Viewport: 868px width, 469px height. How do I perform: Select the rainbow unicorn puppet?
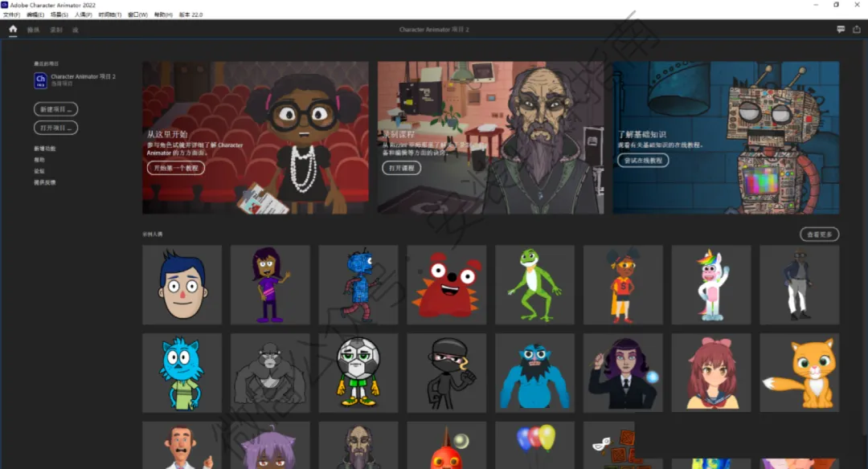tap(711, 285)
